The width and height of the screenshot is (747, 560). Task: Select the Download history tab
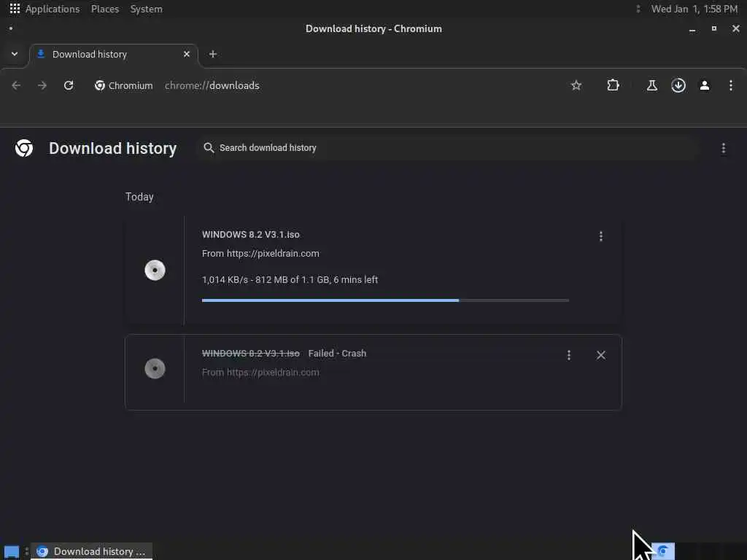[113, 54]
